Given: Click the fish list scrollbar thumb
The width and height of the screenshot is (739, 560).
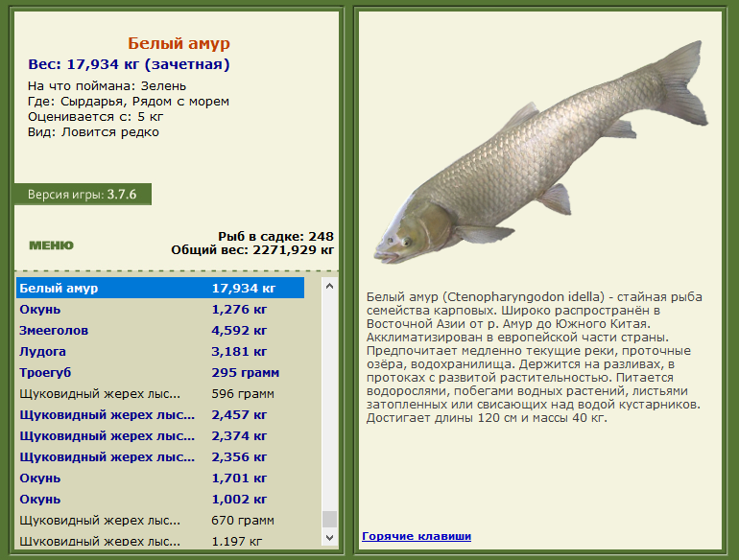Looking at the screenshot, I should pos(329,519).
